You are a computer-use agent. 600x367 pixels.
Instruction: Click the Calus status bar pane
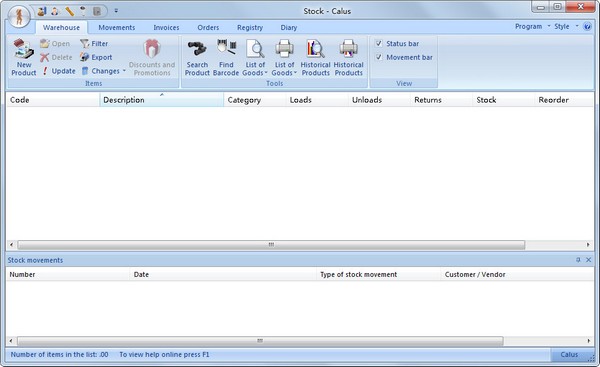click(x=569, y=355)
